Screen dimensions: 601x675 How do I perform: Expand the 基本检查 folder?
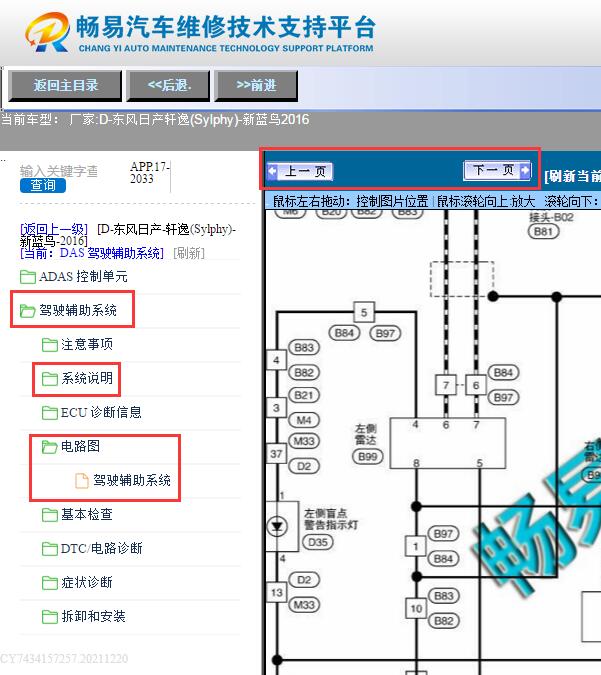point(87,514)
